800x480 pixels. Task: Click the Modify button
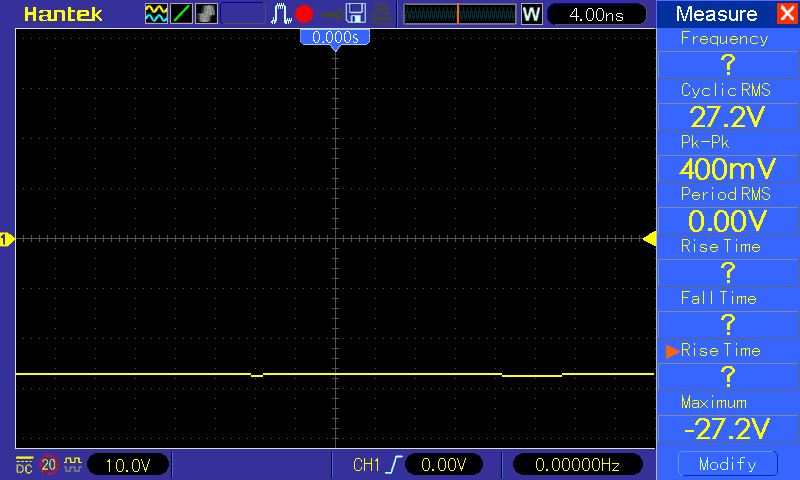click(728, 464)
